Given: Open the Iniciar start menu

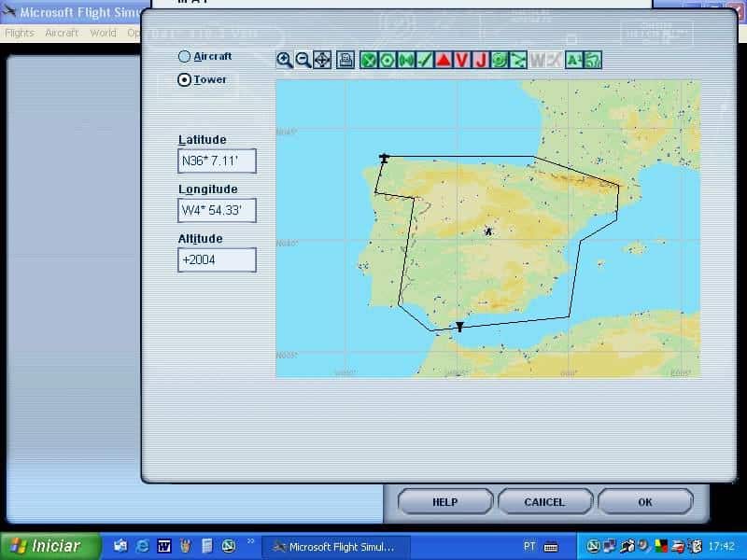Looking at the screenshot, I should pyautogui.click(x=45, y=546).
